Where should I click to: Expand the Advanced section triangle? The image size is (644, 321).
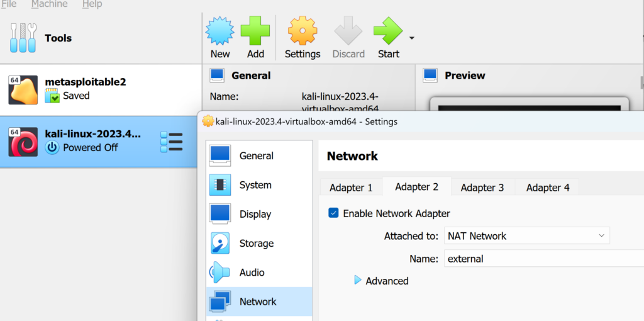point(358,280)
